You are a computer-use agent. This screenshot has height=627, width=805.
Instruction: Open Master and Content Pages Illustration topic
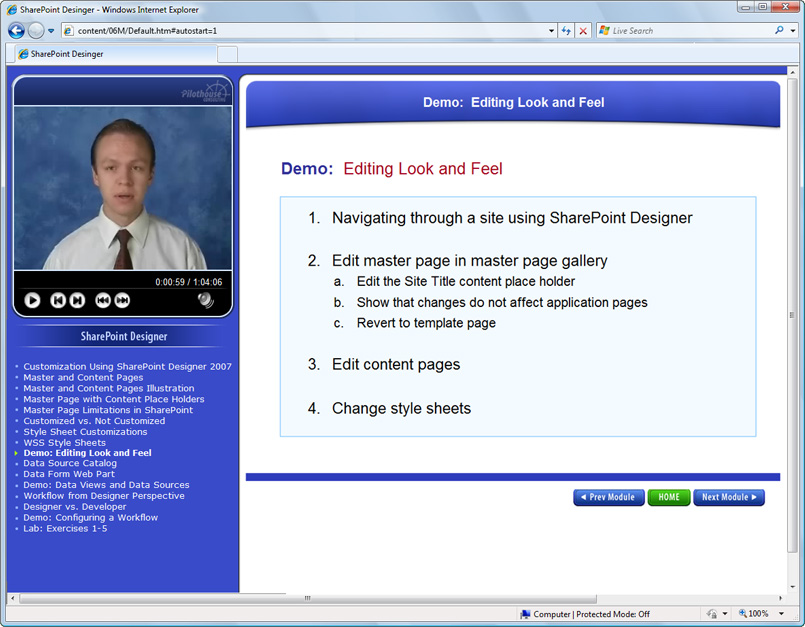tap(109, 388)
